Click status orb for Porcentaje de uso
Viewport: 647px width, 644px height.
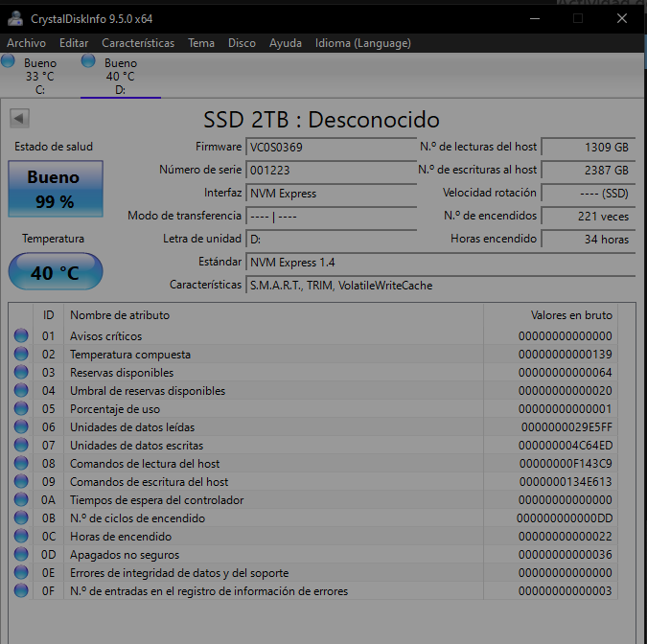[x=21, y=408]
